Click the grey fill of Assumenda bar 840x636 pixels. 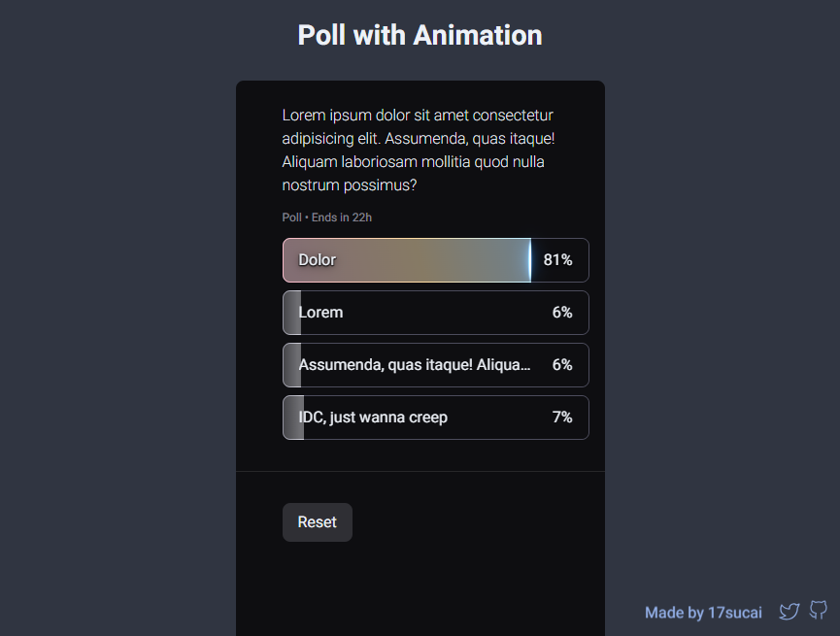pyautogui.click(x=292, y=365)
